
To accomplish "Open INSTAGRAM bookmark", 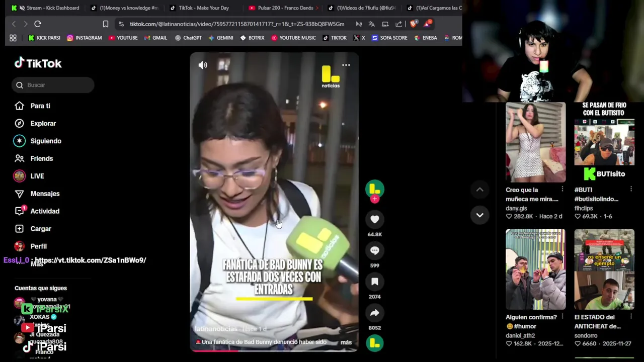I will (85, 38).
